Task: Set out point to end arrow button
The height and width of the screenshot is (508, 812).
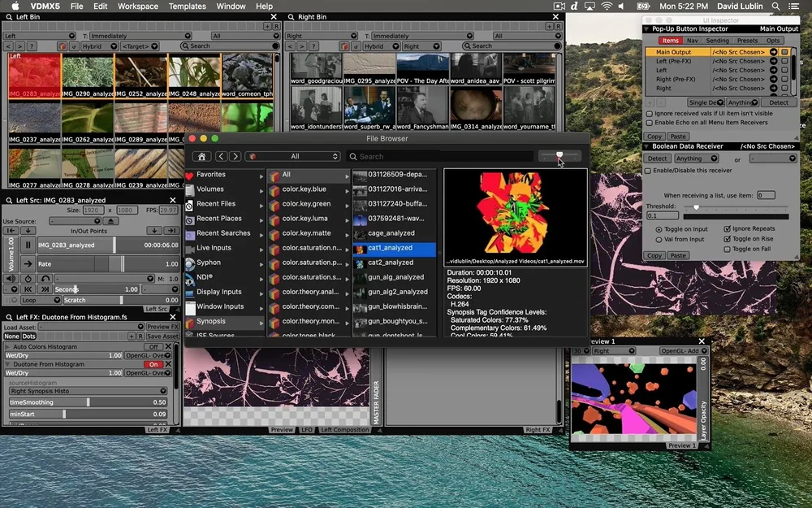Action: pos(171,231)
